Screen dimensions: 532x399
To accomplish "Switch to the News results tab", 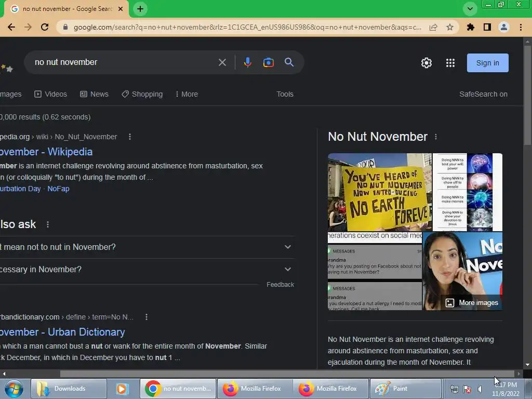I will (94, 94).
